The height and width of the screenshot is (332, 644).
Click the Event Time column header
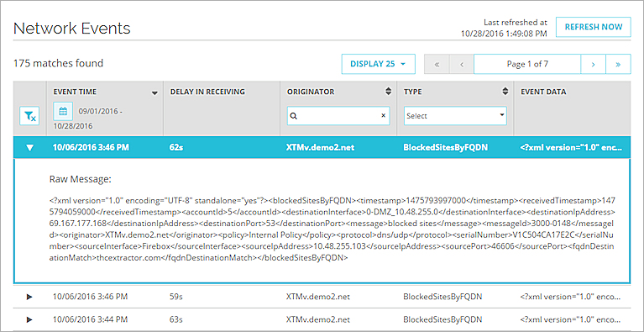[75, 92]
